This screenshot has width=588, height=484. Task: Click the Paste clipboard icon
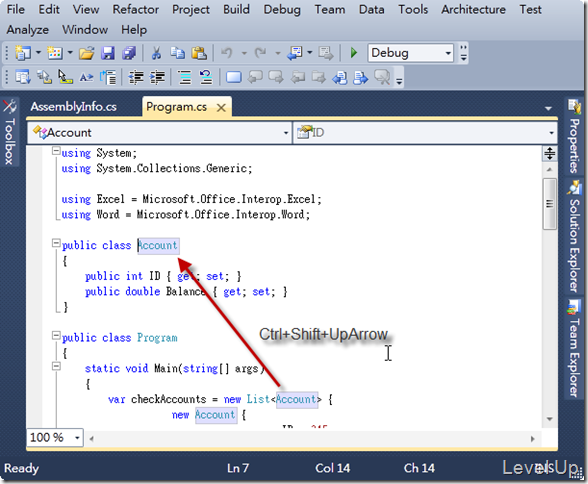[199, 53]
